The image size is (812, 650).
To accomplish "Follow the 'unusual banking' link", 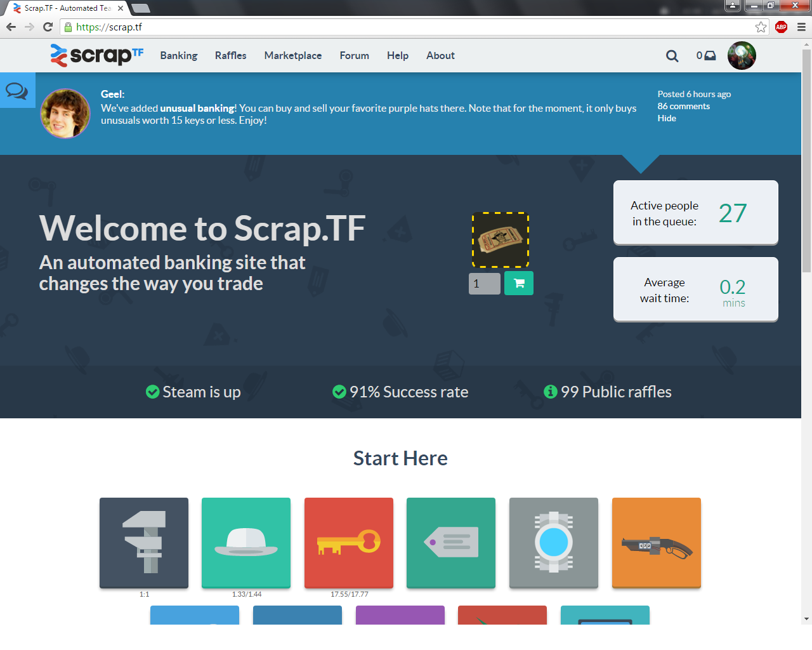I will [x=198, y=108].
